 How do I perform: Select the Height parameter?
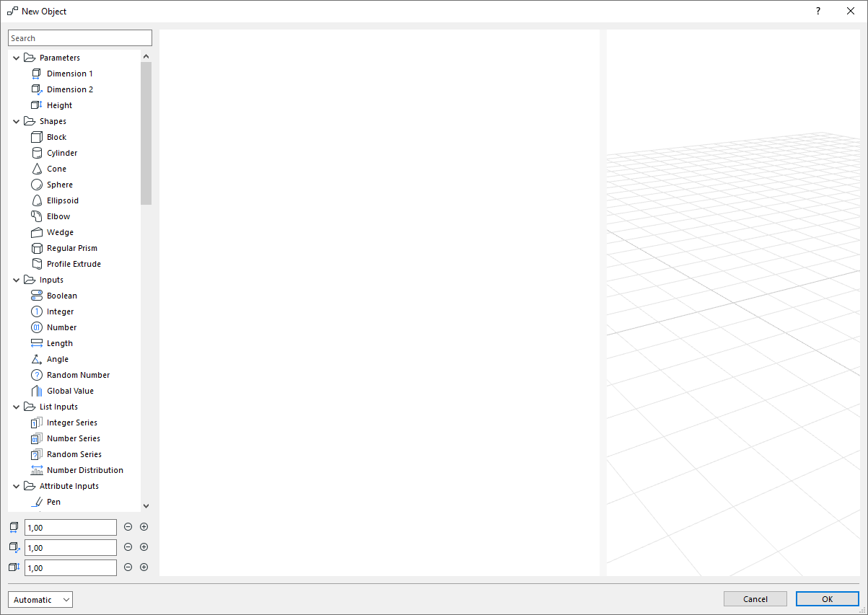coord(58,105)
